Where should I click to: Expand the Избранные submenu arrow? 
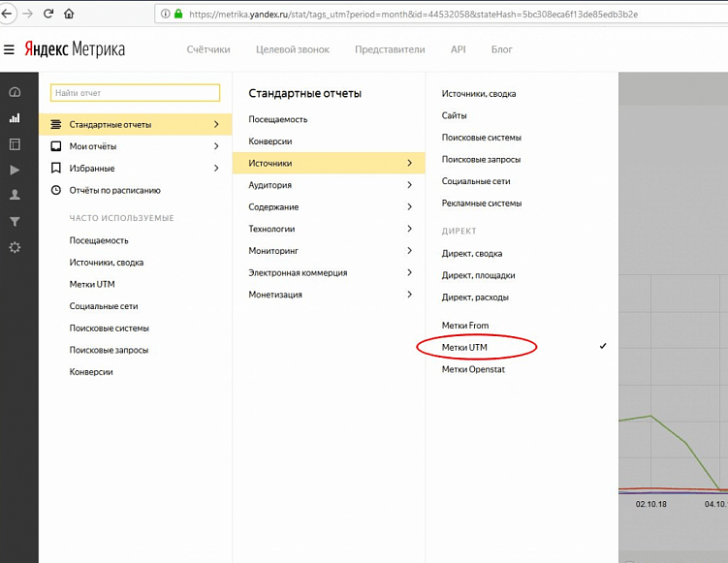click(x=216, y=169)
